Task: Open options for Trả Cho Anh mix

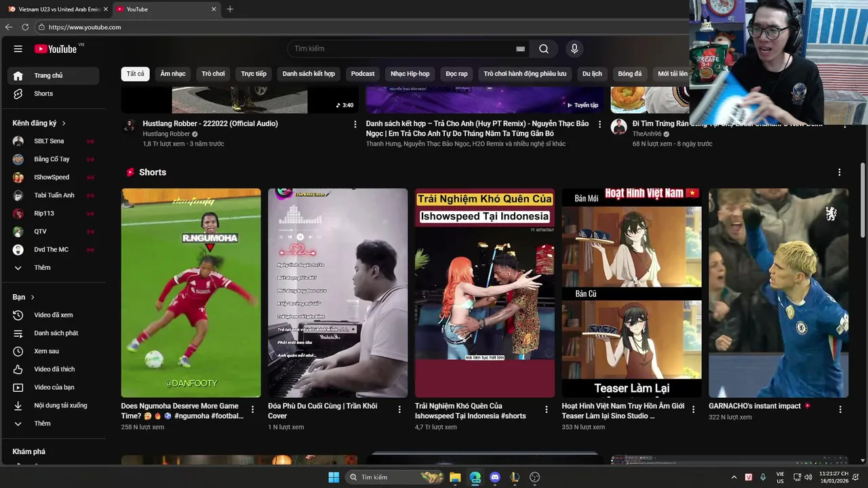Action: pos(599,124)
